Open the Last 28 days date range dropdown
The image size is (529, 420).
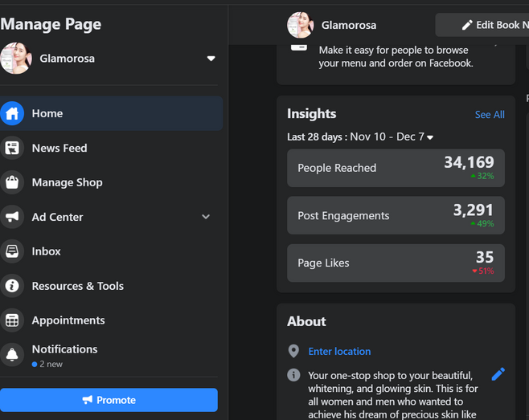(360, 137)
